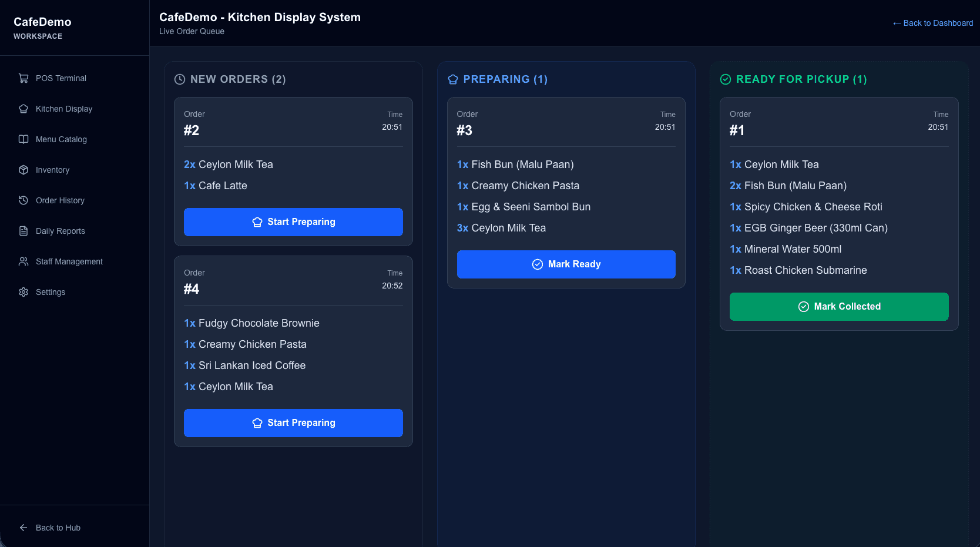
Task: Click the Roast Chicken Submarine item
Action: pos(798,270)
